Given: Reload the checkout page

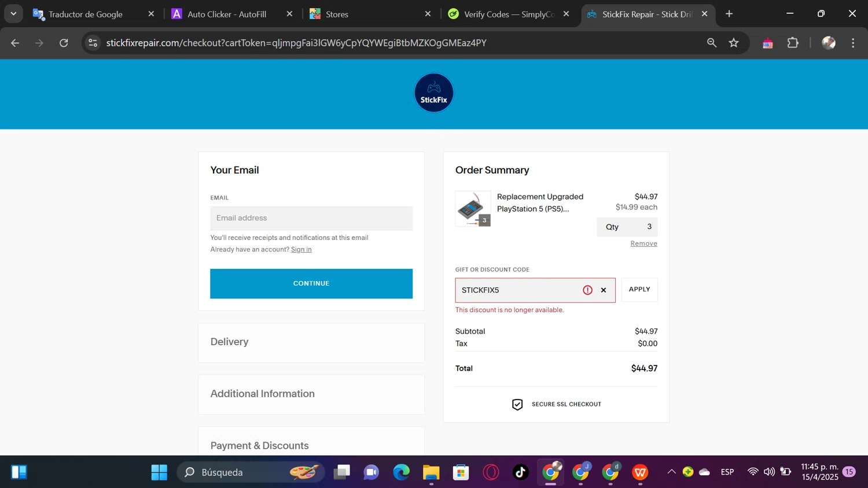Looking at the screenshot, I should click(x=64, y=43).
